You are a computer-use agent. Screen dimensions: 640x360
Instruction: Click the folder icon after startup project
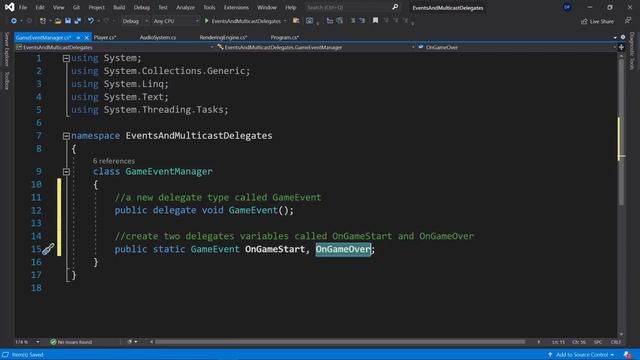[296, 20]
